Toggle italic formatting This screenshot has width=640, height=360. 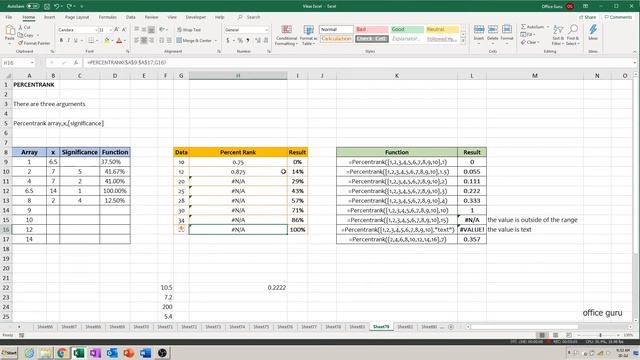[x=69, y=40]
